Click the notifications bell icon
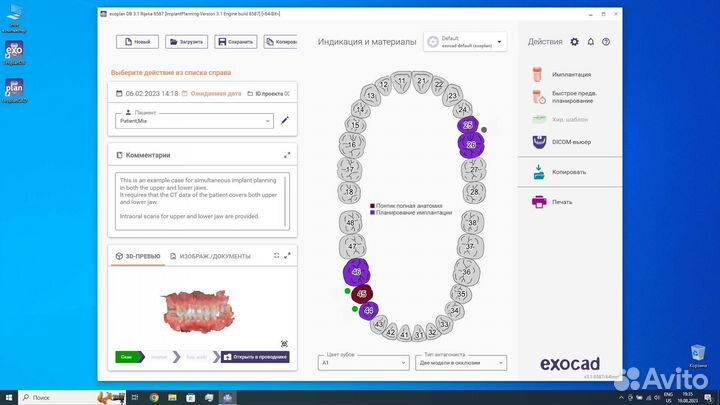Image resolution: width=720 pixels, height=405 pixels. click(591, 42)
